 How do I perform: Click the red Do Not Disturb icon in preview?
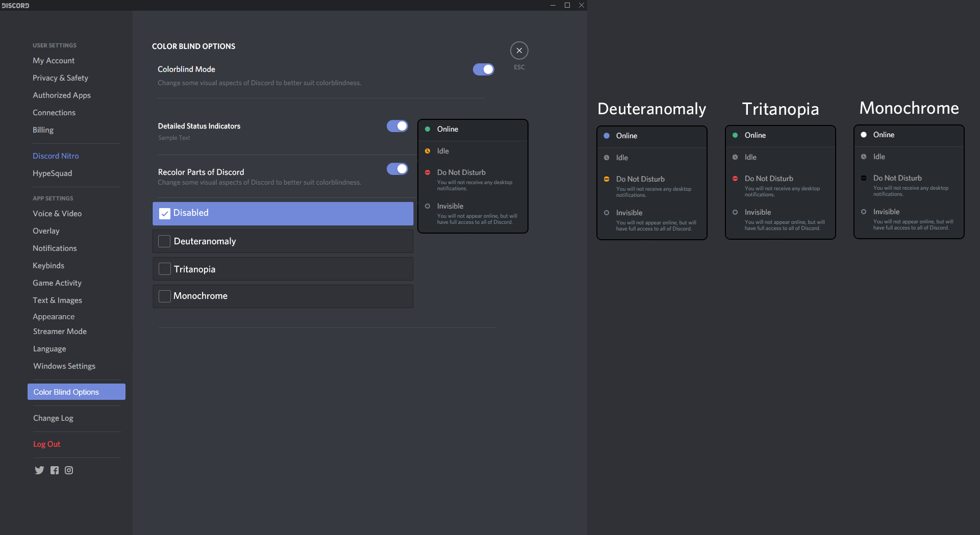pyautogui.click(x=428, y=172)
